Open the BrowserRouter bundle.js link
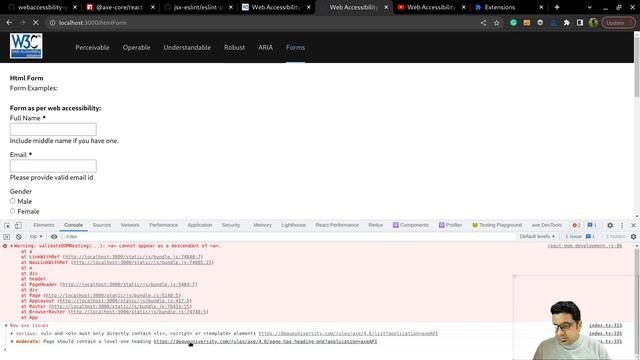 coord(138,312)
